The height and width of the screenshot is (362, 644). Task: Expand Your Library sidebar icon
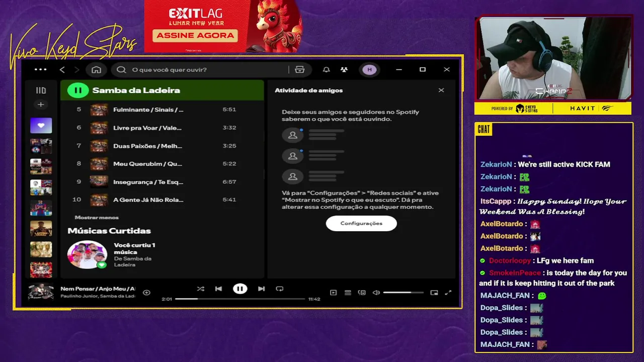coord(41,90)
